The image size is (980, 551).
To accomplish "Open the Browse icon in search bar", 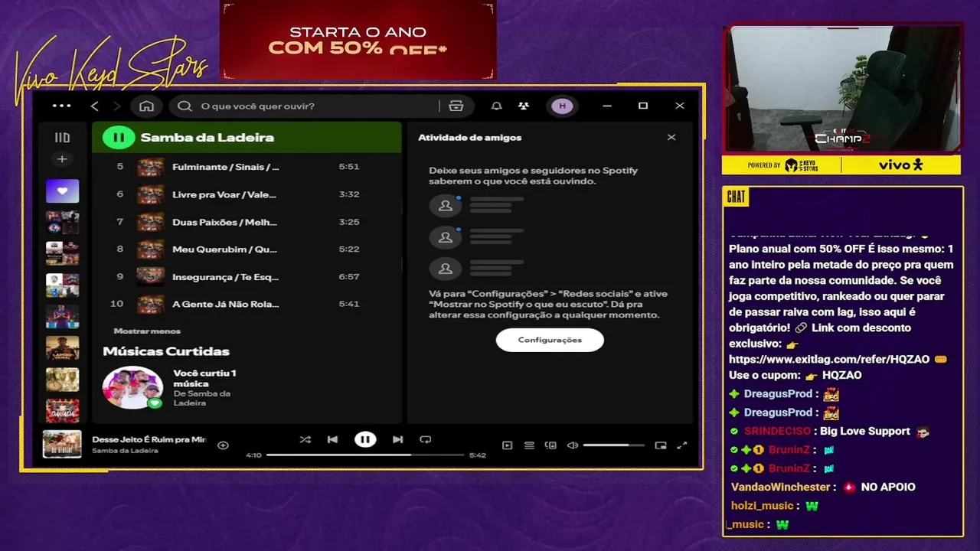I will point(456,106).
